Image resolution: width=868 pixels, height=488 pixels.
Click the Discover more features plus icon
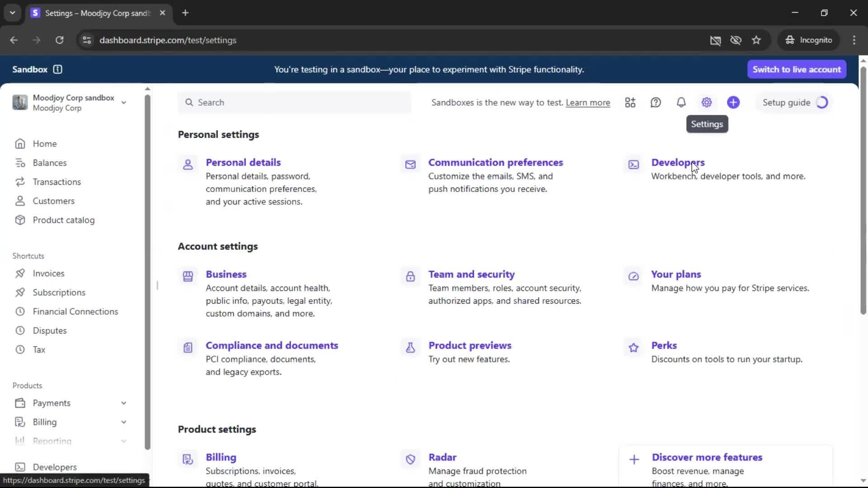coord(634,460)
